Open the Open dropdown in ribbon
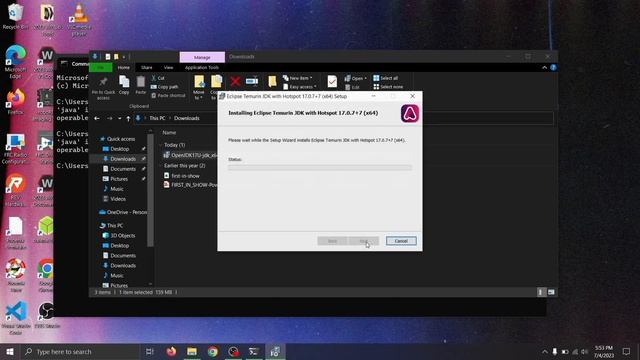This screenshot has height=360, width=640. click(355, 78)
